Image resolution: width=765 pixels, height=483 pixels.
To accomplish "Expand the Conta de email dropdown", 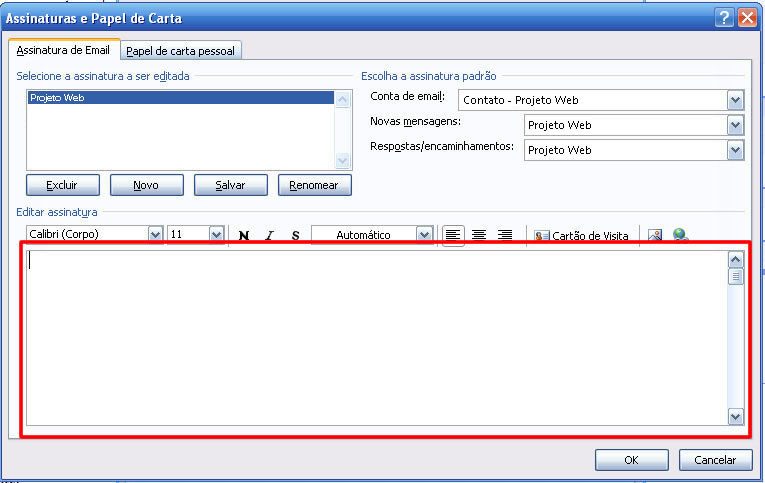I will coord(735,101).
